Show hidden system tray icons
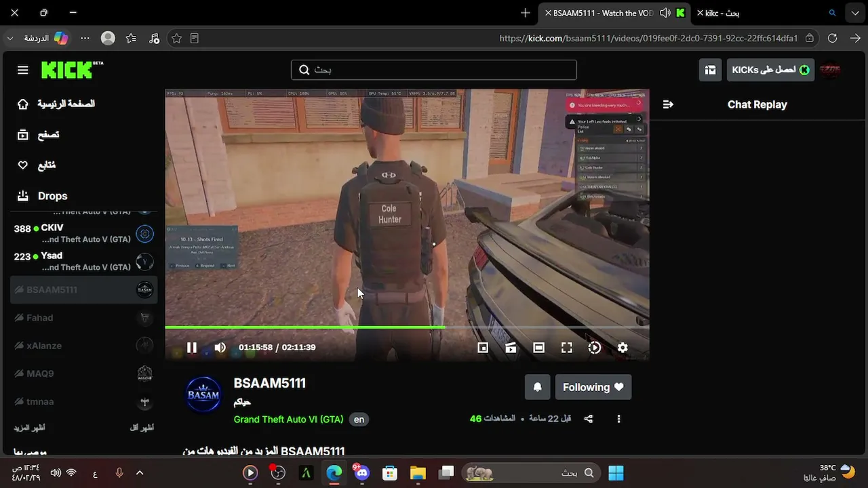This screenshot has height=488, width=868. 140,473
